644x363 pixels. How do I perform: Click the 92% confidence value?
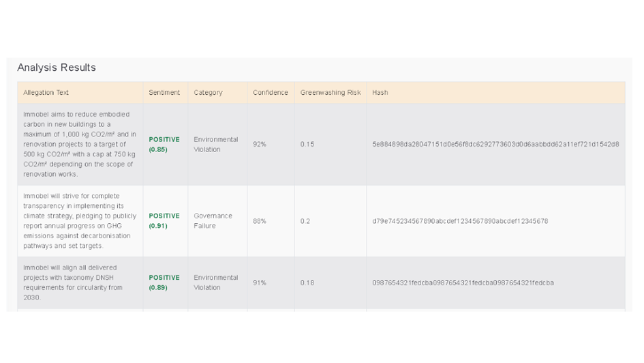tap(260, 145)
